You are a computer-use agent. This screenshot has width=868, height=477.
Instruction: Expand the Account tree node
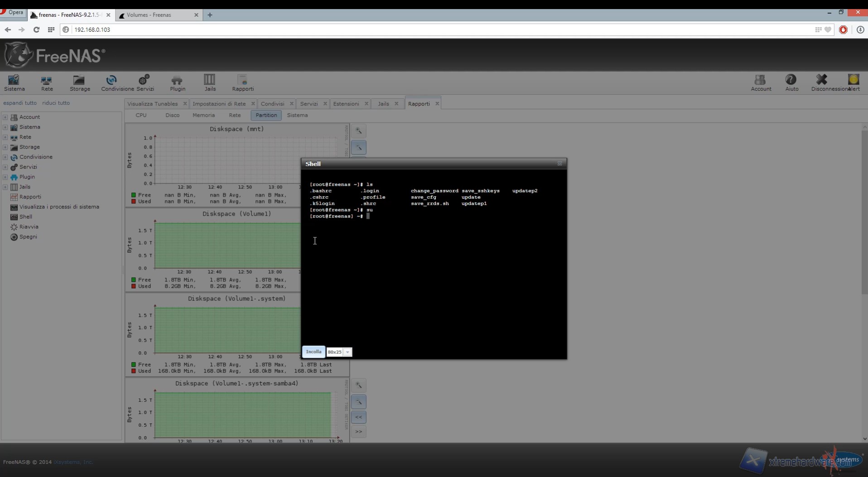click(x=5, y=117)
